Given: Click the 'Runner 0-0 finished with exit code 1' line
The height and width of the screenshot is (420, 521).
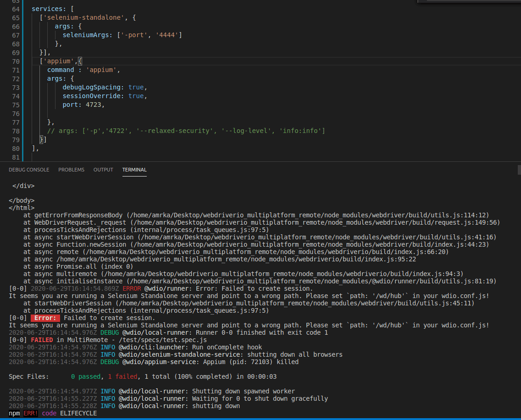Looking at the screenshot, I should pos(168,332).
